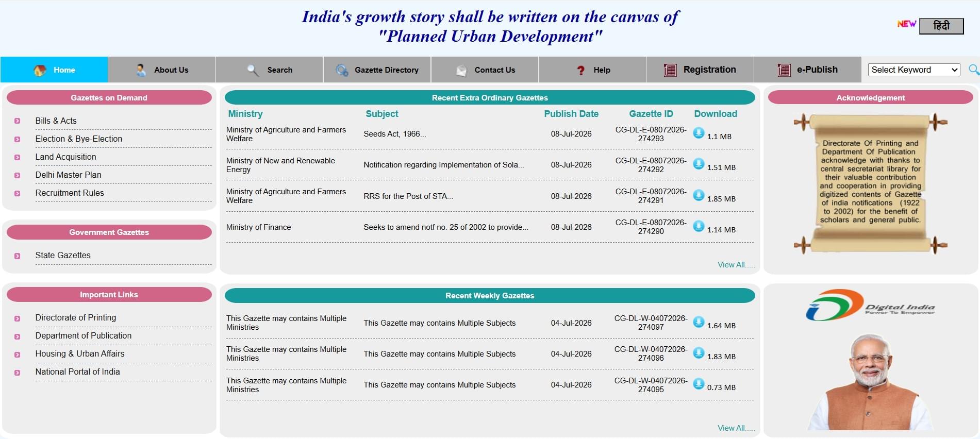Click the Ministry column header
Viewport: 980px width, 439px height.
245,114
